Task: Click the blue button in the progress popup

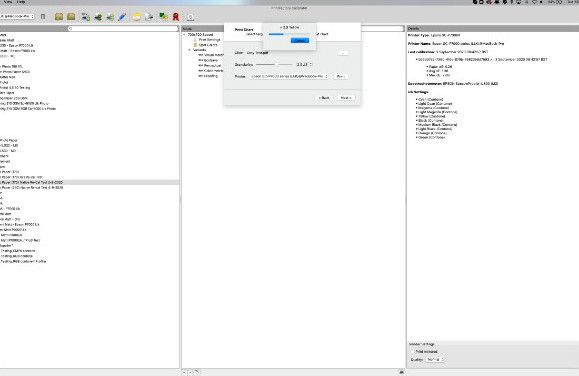Action: [x=299, y=40]
